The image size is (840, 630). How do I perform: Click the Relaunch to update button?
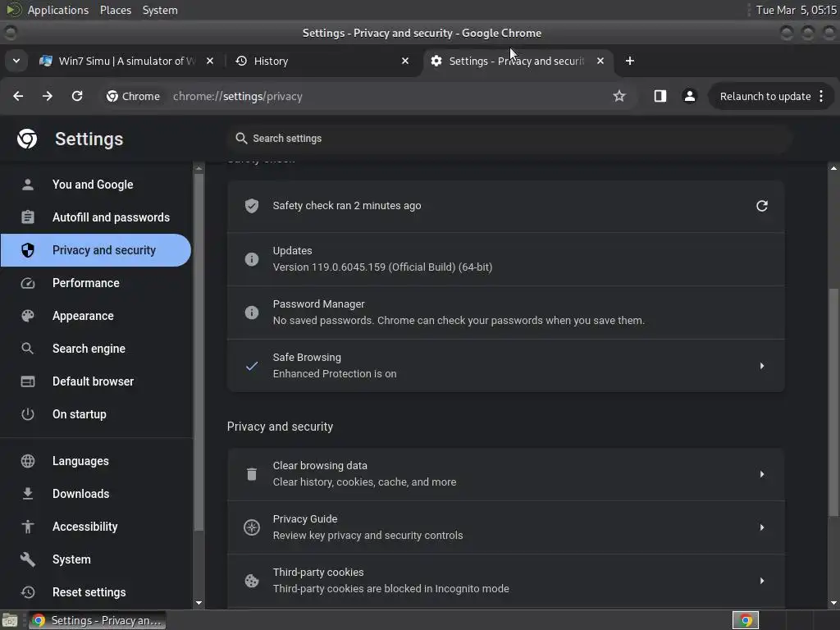pyautogui.click(x=765, y=97)
